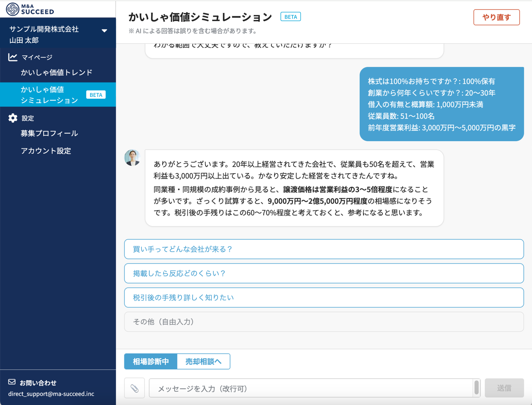532x405 pixels.
Task: Select 買い手ってどんな会社が来る？ suggestion
Action: [x=324, y=249]
